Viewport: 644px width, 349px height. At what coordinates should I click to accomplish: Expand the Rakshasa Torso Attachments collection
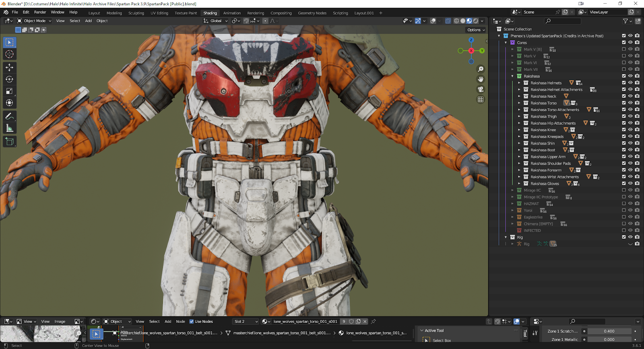coord(519,109)
